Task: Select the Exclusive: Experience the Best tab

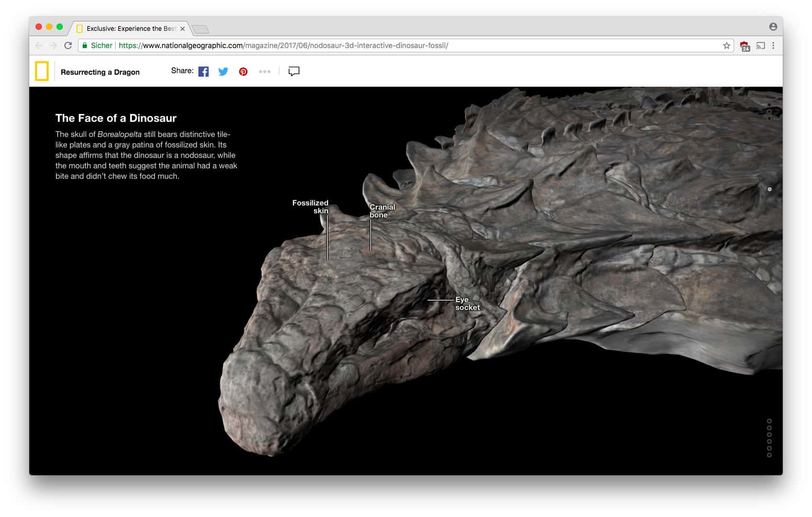Action: [131, 29]
